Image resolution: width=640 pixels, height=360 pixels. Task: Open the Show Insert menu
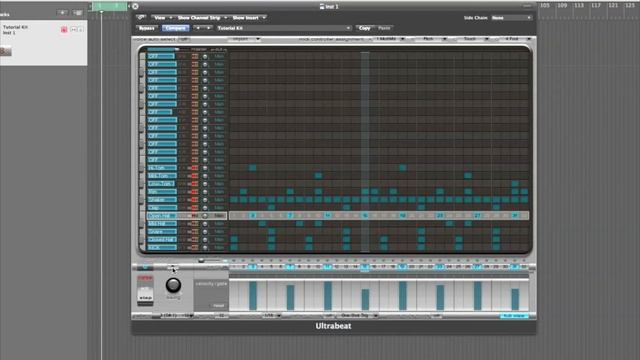point(249,18)
